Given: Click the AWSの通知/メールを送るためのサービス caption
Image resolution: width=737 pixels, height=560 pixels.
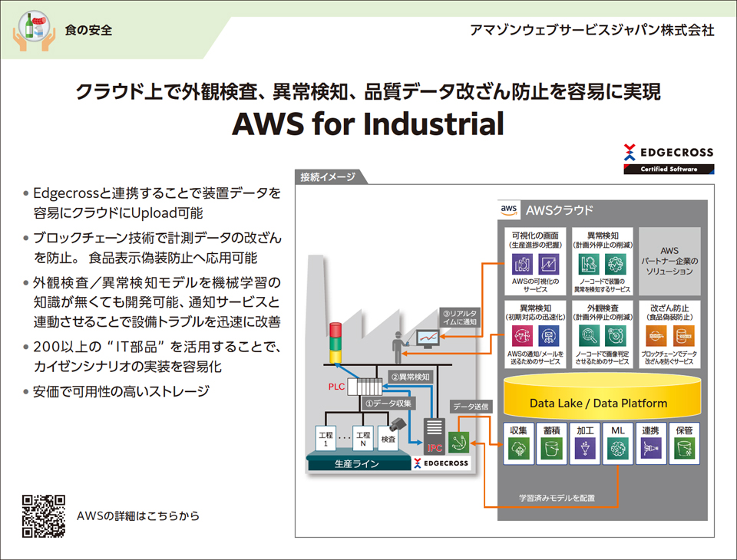Looking at the screenshot, I should click(x=535, y=357).
